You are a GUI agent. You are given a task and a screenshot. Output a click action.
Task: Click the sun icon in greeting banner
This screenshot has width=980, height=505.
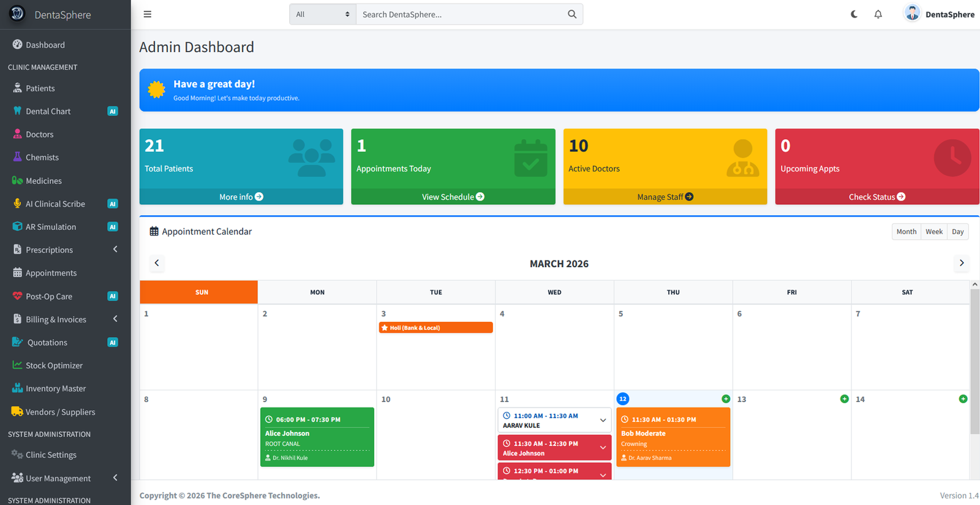(x=157, y=89)
